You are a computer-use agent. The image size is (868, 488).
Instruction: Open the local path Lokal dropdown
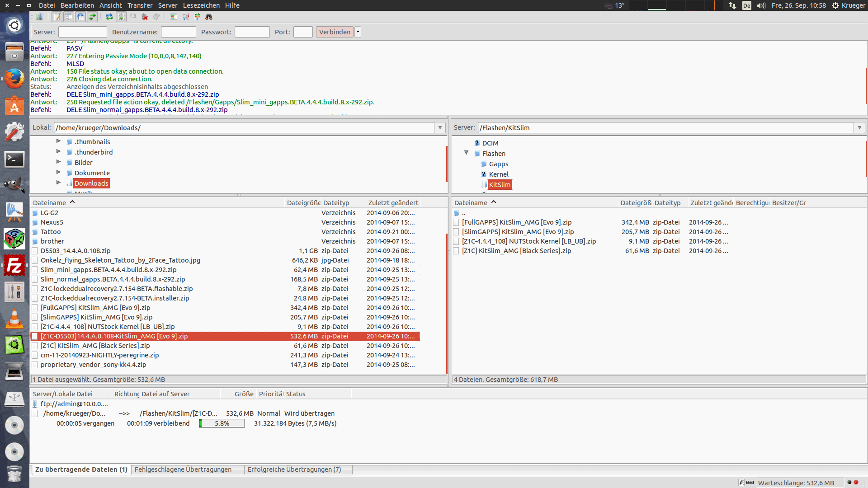click(x=440, y=128)
